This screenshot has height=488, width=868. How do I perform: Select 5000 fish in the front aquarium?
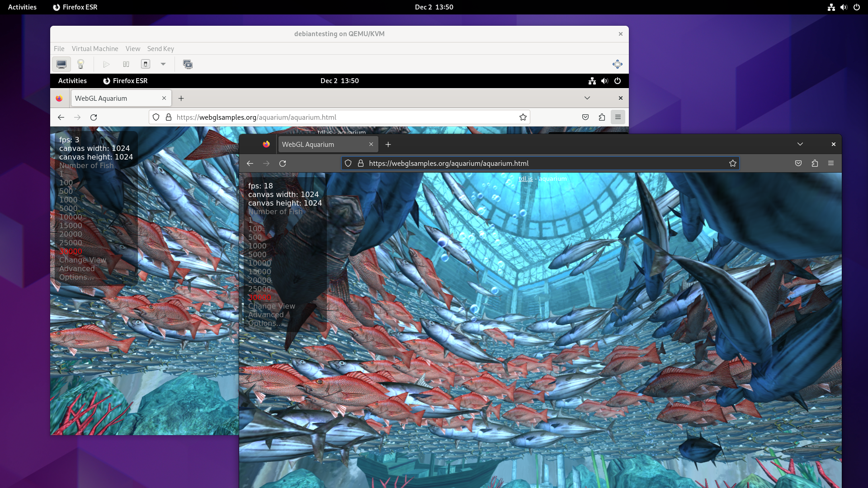click(x=257, y=254)
